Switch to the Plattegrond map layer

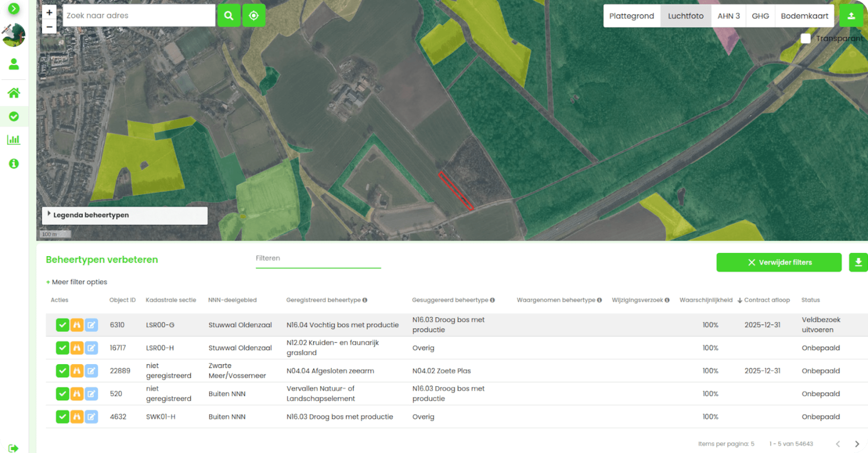(x=631, y=16)
